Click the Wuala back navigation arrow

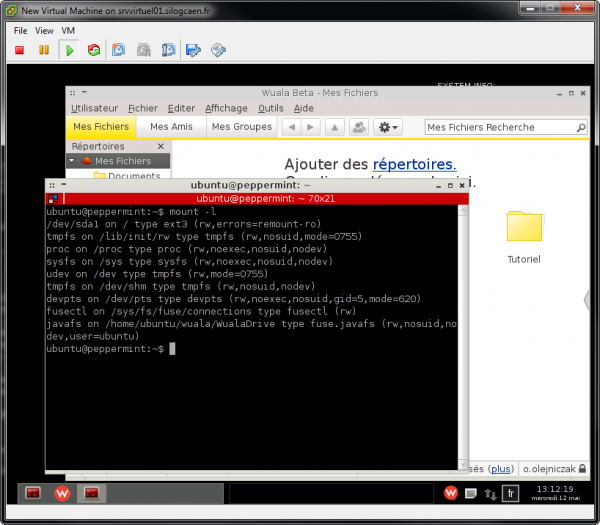tap(292, 127)
